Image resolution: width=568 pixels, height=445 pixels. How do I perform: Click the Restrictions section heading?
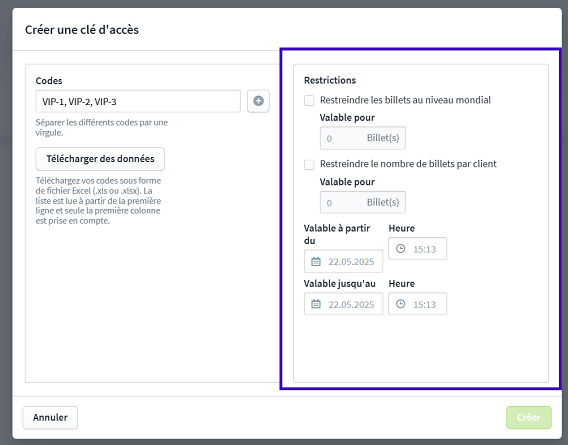point(330,80)
